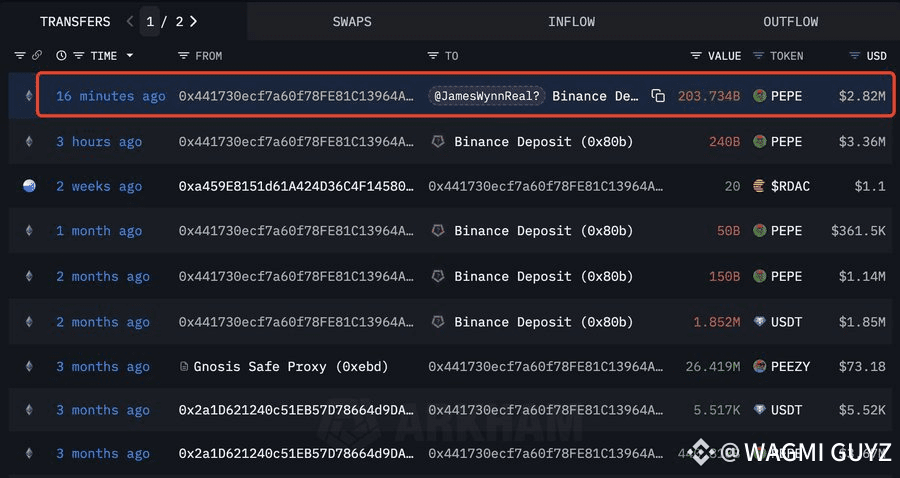Filter the TO column
Viewport: 900px width, 478px height.
(433, 56)
